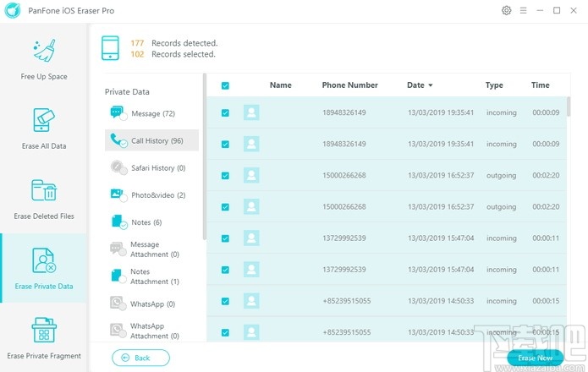Uncheck first +85239515055 incoming record
The height and width of the screenshot is (372, 588).
click(x=225, y=301)
